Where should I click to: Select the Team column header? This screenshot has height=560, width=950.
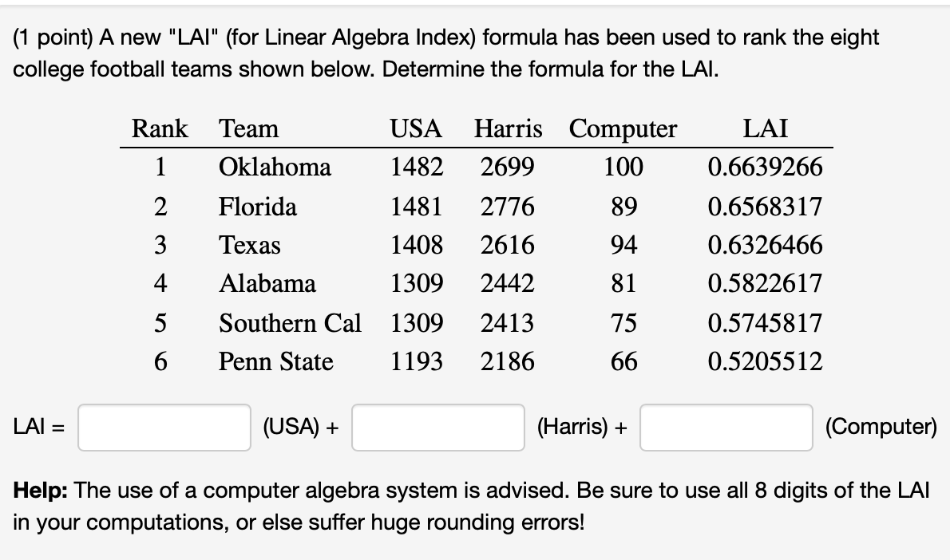click(247, 128)
